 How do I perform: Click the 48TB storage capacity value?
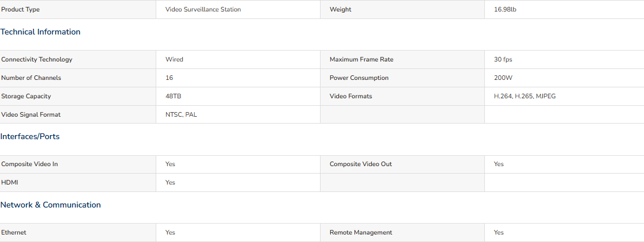[173, 96]
